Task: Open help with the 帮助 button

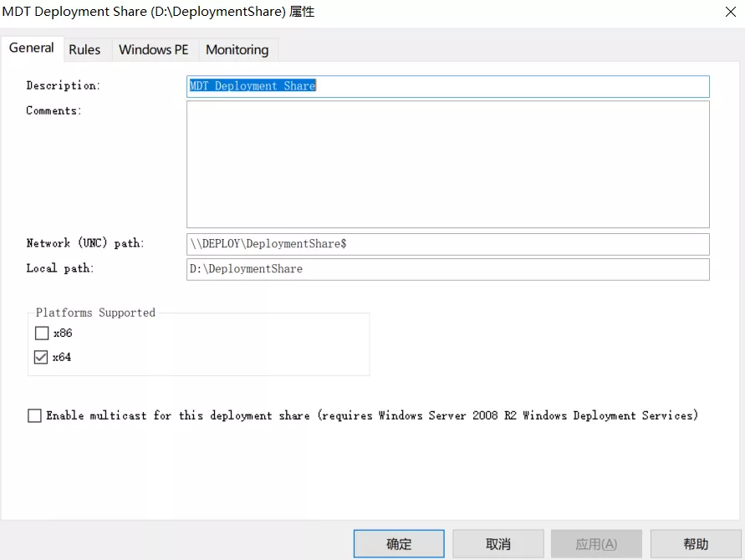Action: [695, 544]
